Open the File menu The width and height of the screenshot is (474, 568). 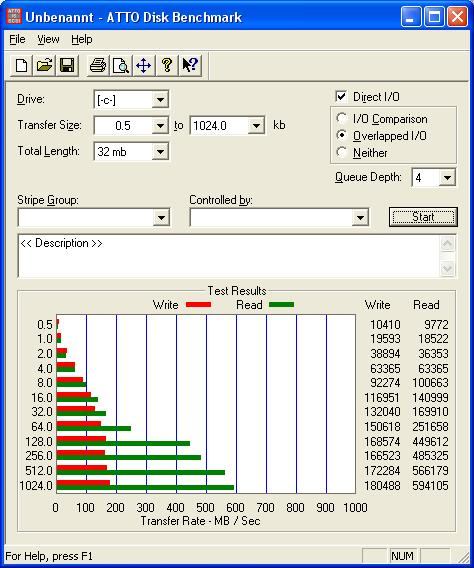[17, 39]
